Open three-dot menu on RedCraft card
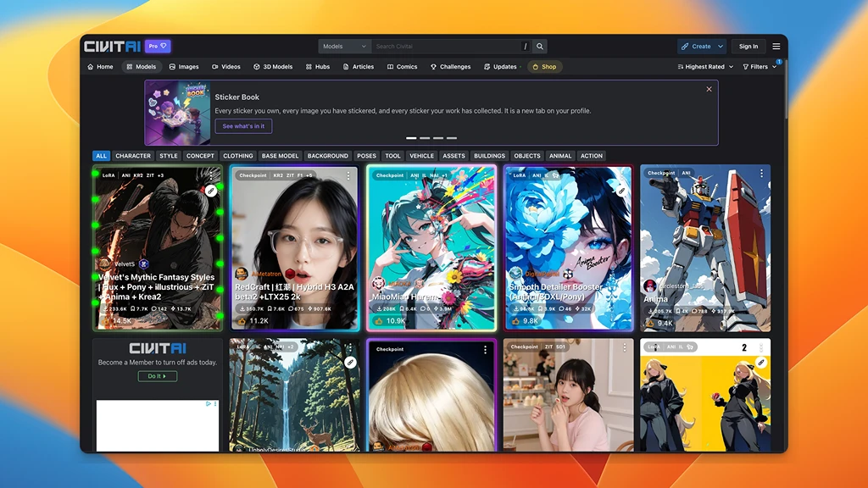 click(x=348, y=175)
